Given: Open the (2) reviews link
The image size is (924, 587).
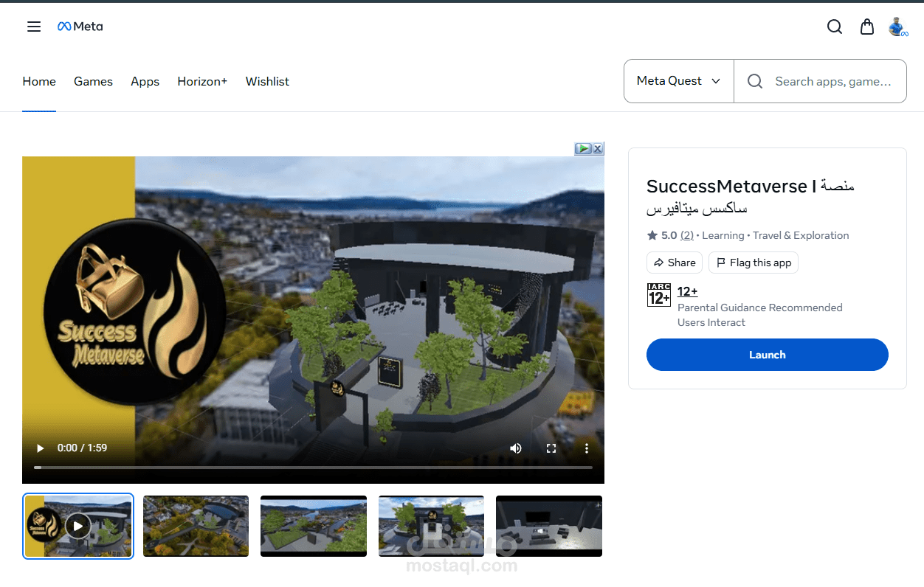Looking at the screenshot, I should click(x=687, y=235).
